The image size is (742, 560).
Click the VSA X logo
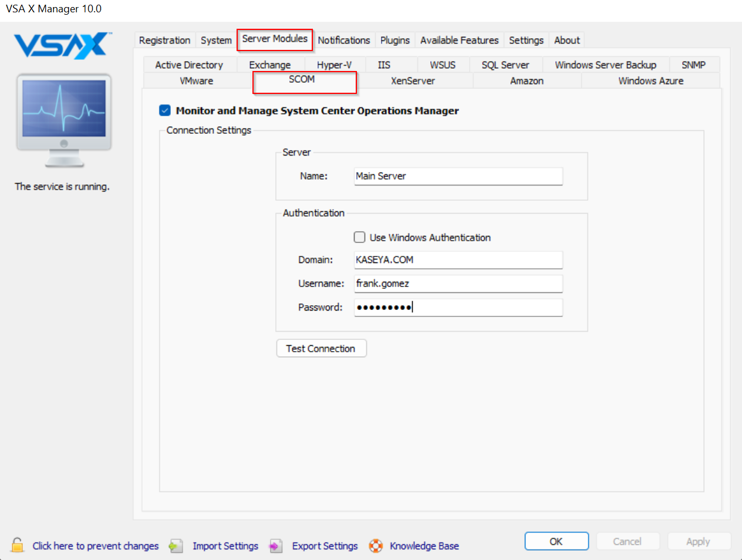coord(63,46)
